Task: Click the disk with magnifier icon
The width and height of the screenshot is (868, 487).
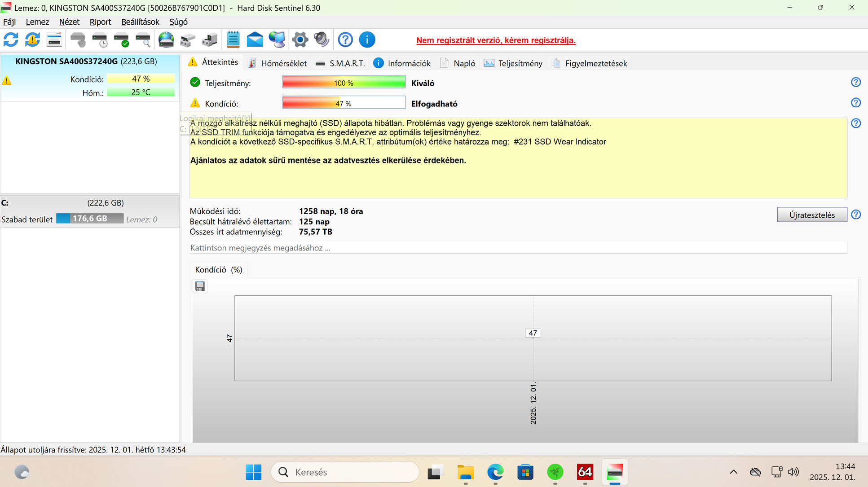Action: pyautogui.click(x=143, y=40)
